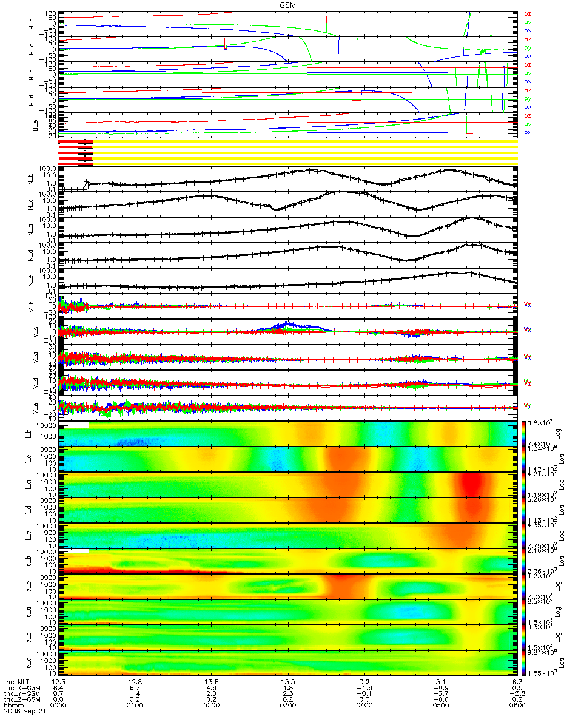Select the B_b panel axis label
Image resolution: width=564 pixels, height=728 pixels.
(32, 24)
